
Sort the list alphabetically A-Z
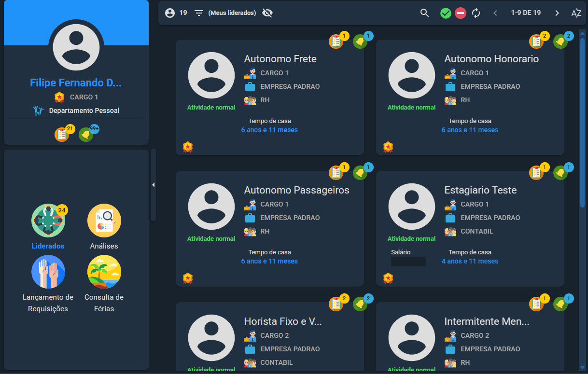pyautogui.click(x=576, y=13)
